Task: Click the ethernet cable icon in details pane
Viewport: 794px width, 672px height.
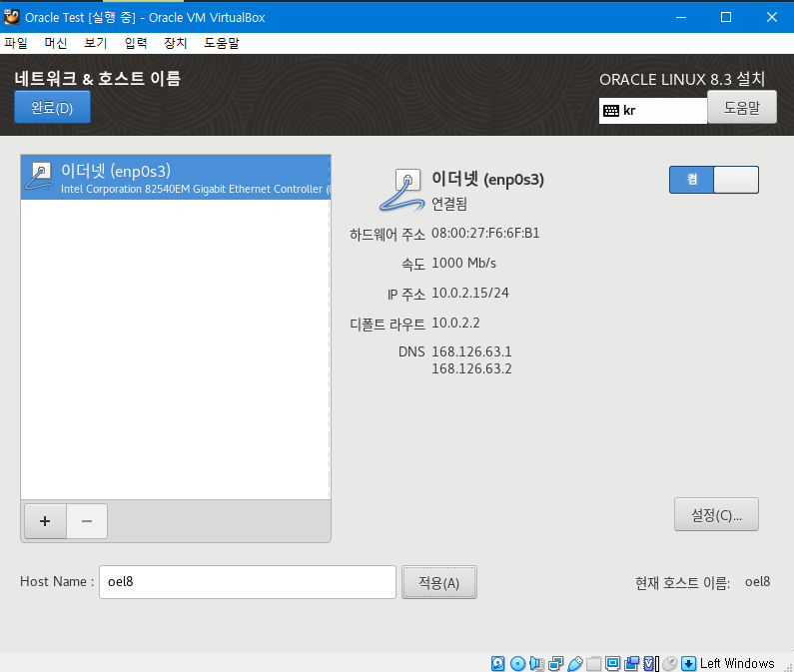Action: pyautogui.click(x=402, y=191)
